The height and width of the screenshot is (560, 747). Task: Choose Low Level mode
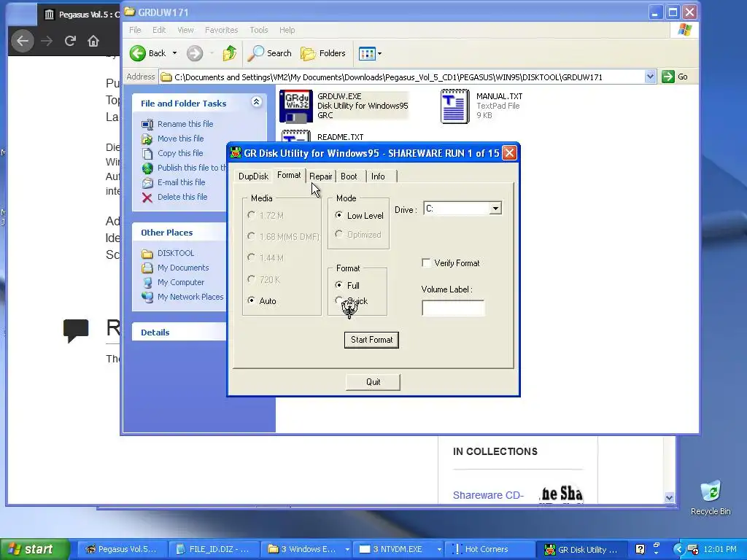(338, 215)
